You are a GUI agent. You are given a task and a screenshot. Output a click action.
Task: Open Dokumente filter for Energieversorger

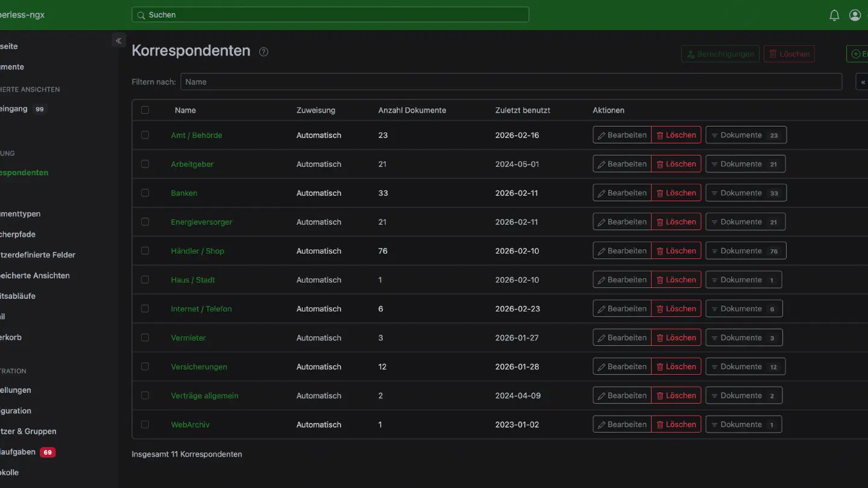pyautogui.click(x=746, y=222)
